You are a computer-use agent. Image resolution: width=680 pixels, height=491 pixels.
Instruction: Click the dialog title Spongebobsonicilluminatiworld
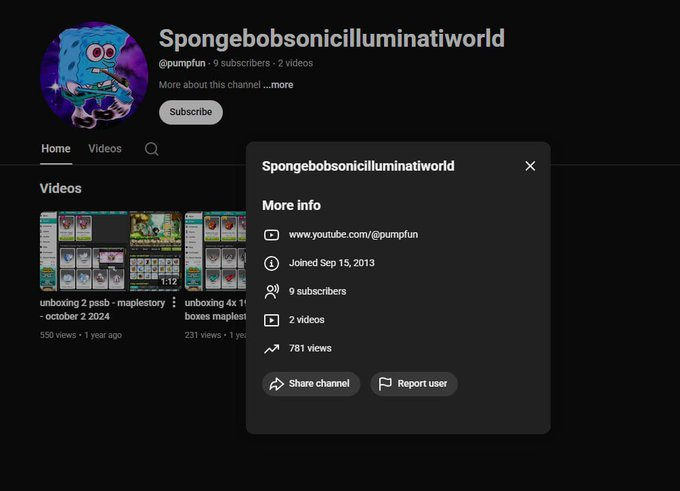[x=358, y=166]
